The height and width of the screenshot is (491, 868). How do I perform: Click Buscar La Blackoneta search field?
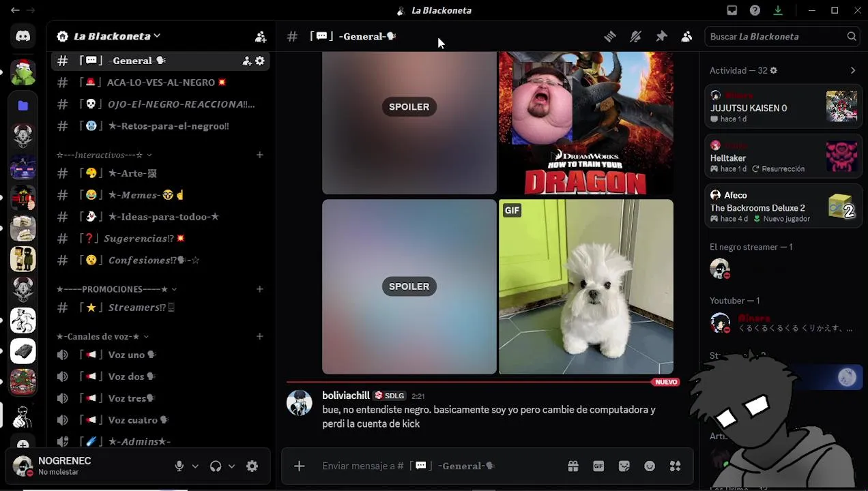click(782, 37)
